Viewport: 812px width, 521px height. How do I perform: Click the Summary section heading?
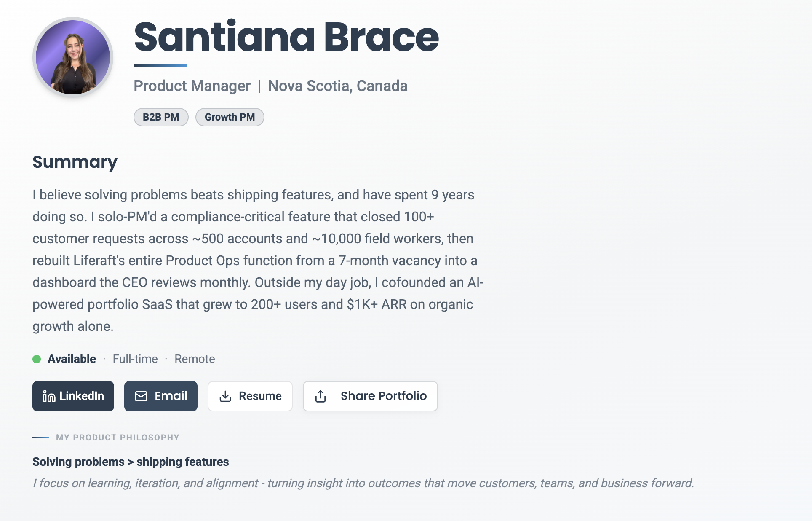coord(75,162)
